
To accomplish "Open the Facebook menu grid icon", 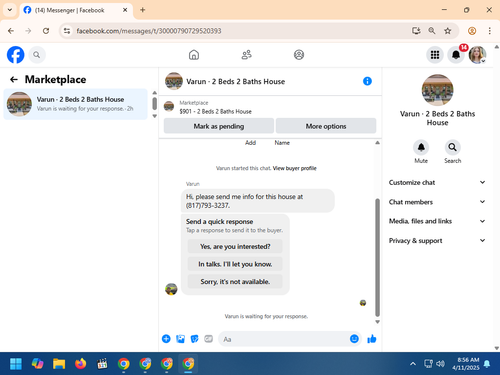I will 435,55.
